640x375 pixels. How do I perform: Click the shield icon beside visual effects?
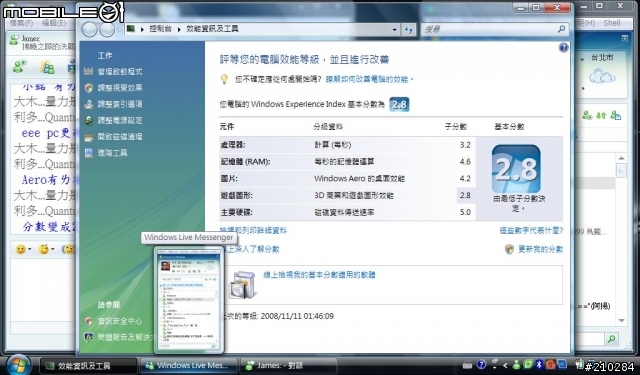coord(89,88)
